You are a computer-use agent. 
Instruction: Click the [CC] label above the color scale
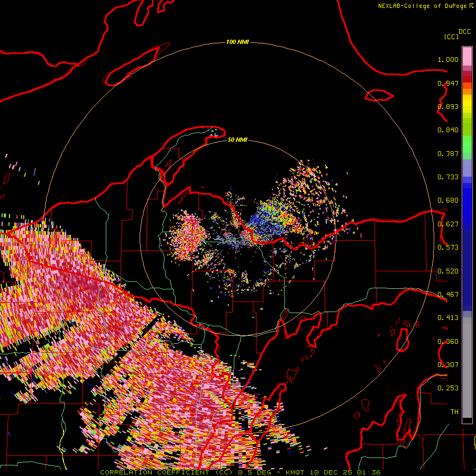pyautogui.click(x=451, y=36)
